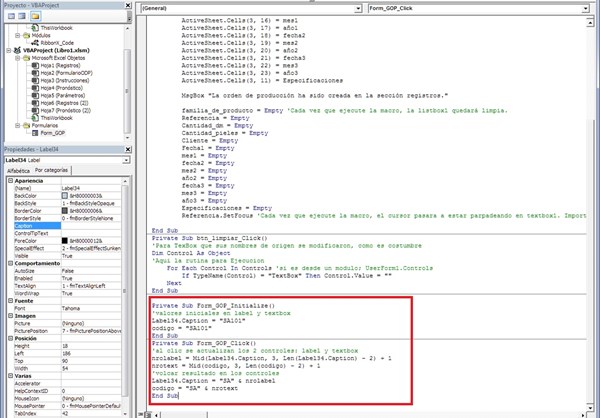The height and width of the screenshot is (418, 600).
Task: Open Hoja5 (Parámetros) sheet module
Action: [60, 95]
